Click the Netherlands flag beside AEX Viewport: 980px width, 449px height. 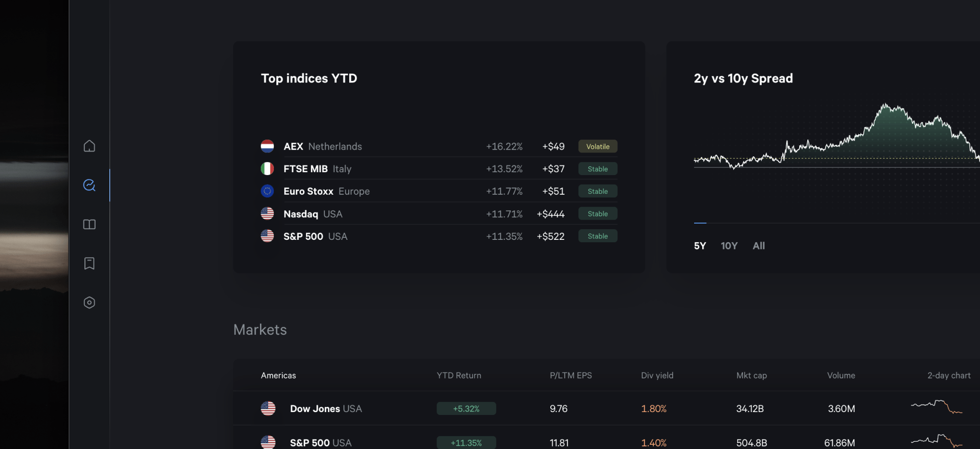tap(267, 146)
